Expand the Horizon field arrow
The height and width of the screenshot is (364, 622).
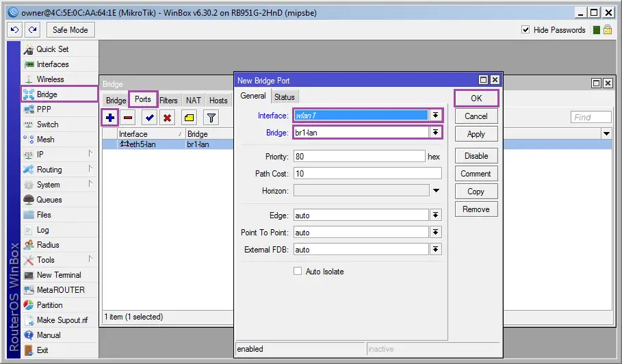coord(436,191)
